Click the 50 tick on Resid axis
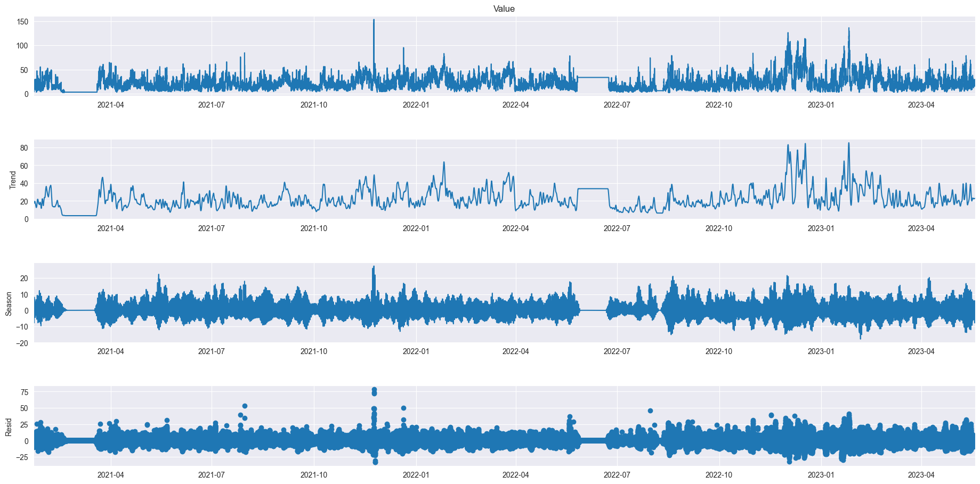The height and width of the screenshot is (484, 980). click(x=25, y=408)
